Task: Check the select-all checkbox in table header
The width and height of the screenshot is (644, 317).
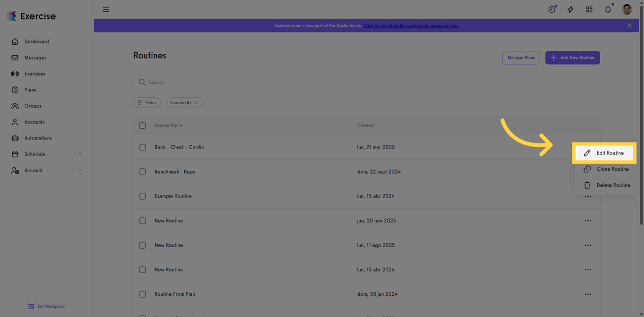Action: click(x=142, y=125)
